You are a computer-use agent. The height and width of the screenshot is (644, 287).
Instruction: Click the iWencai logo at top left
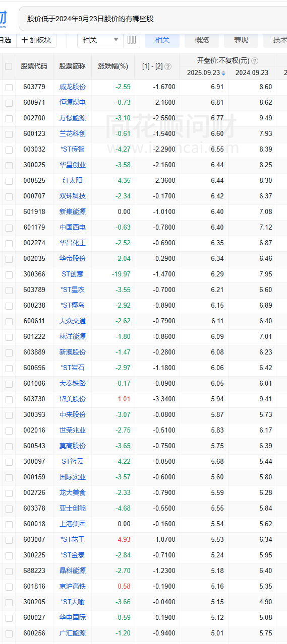tap(3, 19)
